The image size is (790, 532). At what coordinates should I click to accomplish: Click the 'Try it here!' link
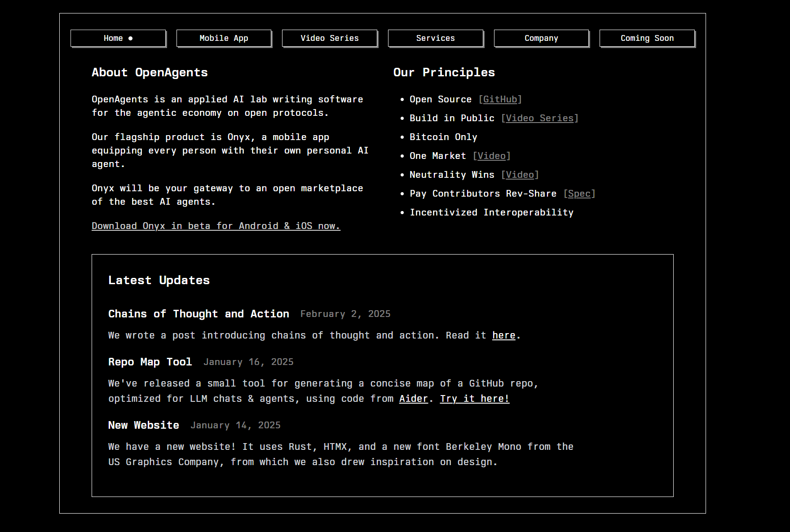(x=474, y=399)
